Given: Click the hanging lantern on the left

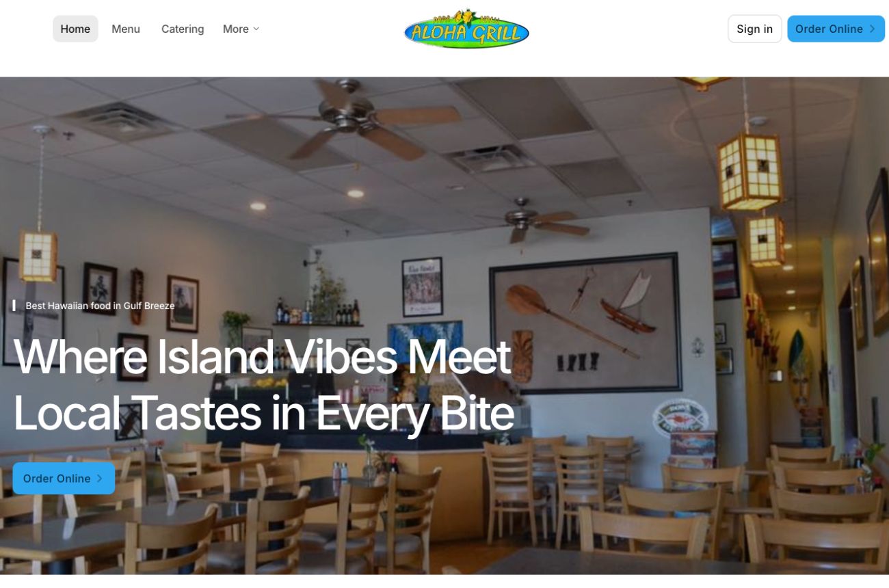Looking at the screenshot, I should (38, 256).
